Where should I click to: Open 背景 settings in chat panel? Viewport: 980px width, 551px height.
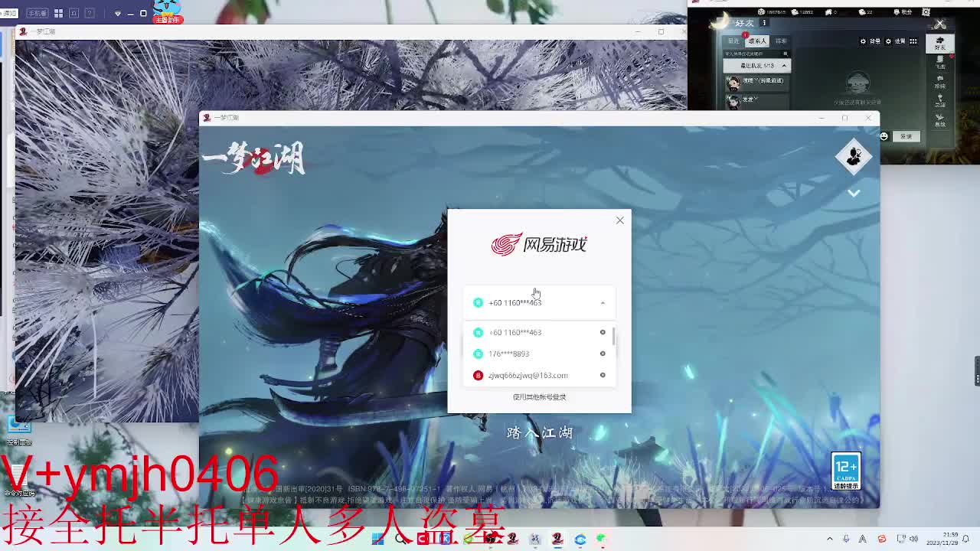pyautogui.click(x=870, y=41)
